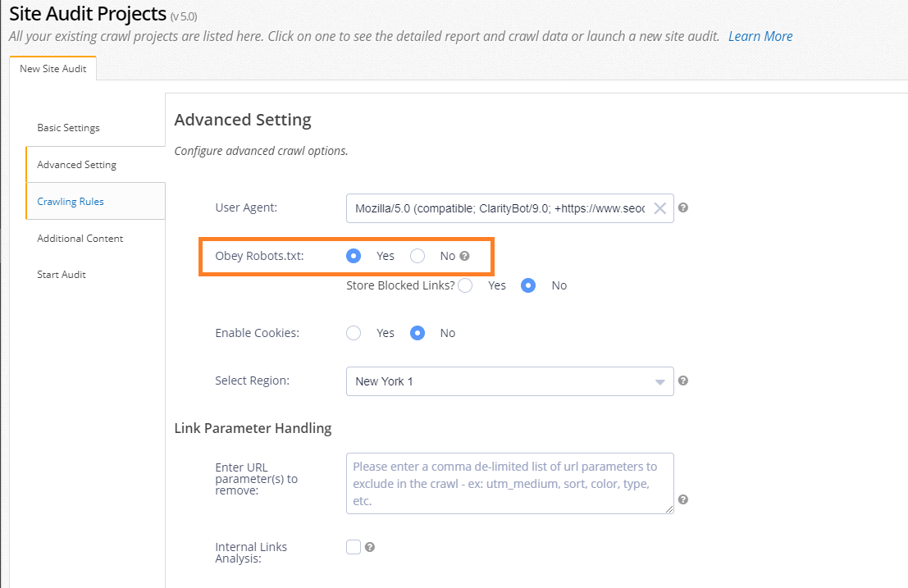Enable the Internal Links Analysis checkbox
This screenshot has height=588, width=908.
coord(354,547)
